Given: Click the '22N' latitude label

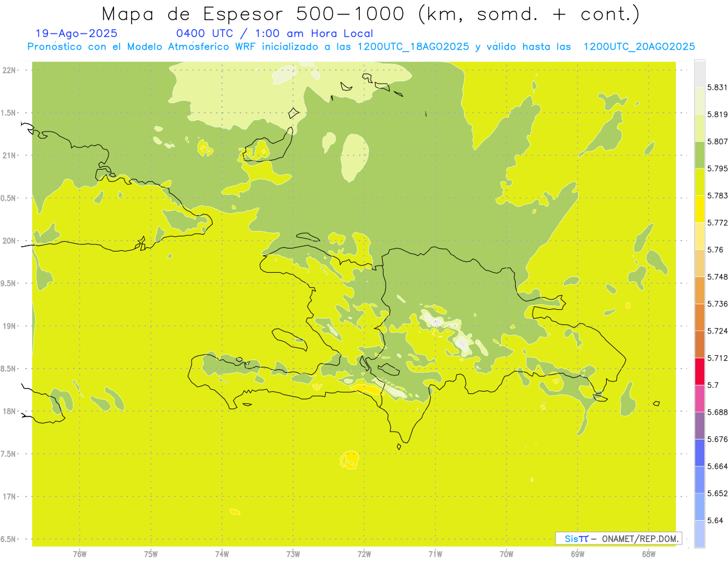Looking at the screenshot, I should point(10,70).
